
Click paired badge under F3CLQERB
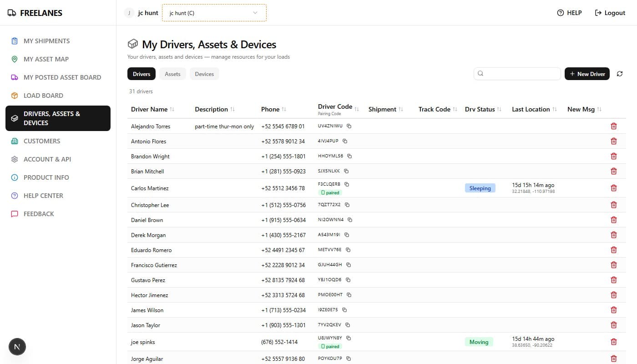330,192
